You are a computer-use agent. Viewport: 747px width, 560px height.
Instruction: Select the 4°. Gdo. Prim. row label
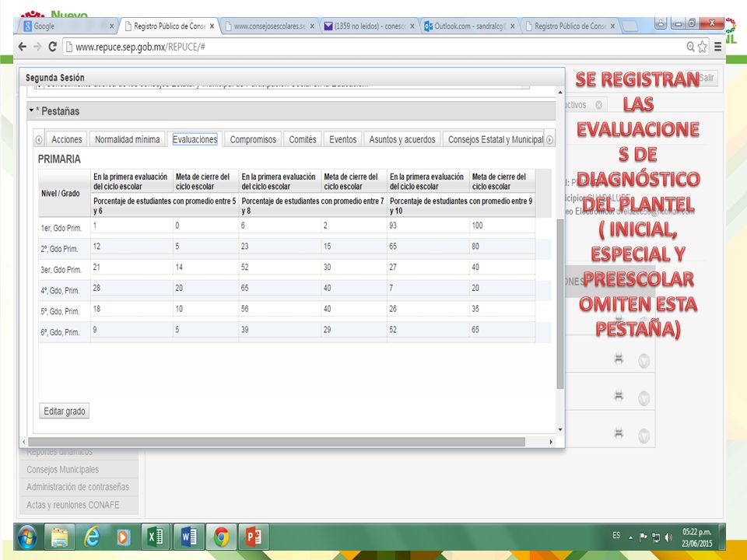[60, 290]
